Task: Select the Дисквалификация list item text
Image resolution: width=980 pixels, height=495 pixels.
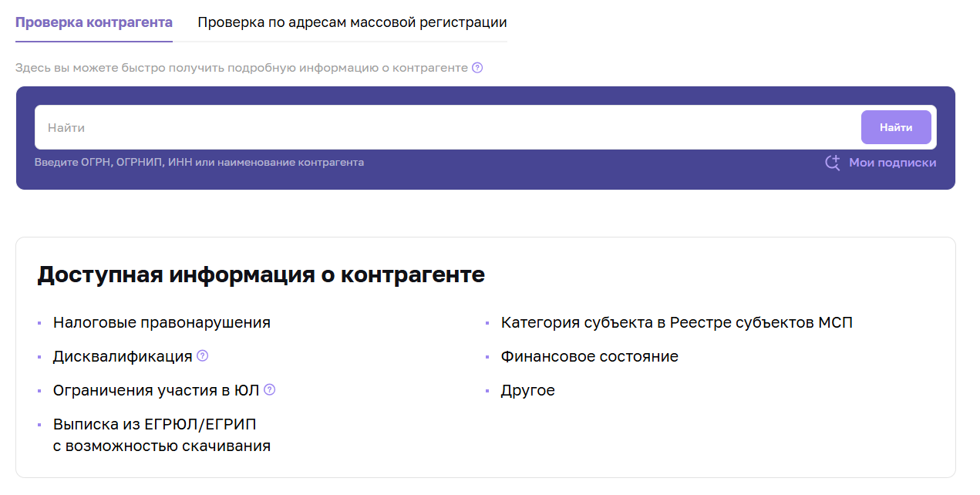Action: coord(123,356)
